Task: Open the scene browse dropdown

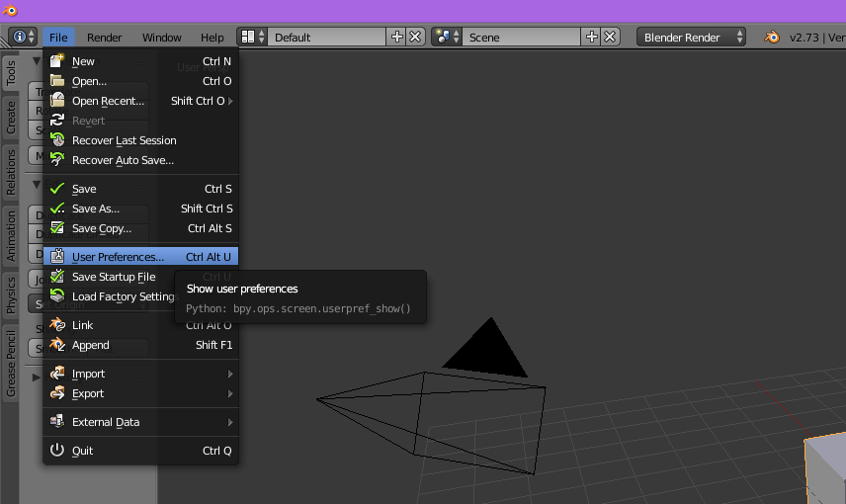Action: [x=447, y=37]
